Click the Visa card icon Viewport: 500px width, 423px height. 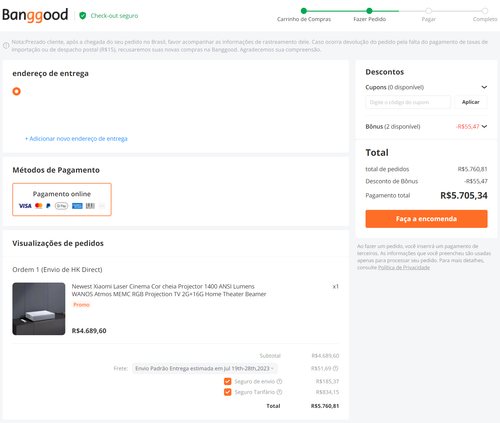[x=25, y=206]
